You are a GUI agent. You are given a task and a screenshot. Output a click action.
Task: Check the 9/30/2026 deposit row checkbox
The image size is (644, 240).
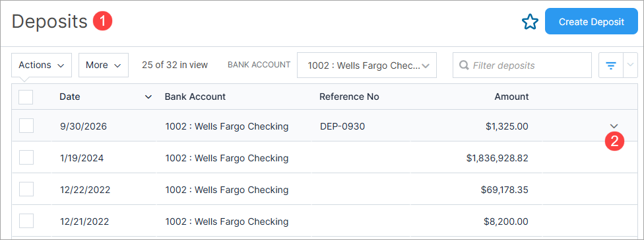click(x=26, y=126)
